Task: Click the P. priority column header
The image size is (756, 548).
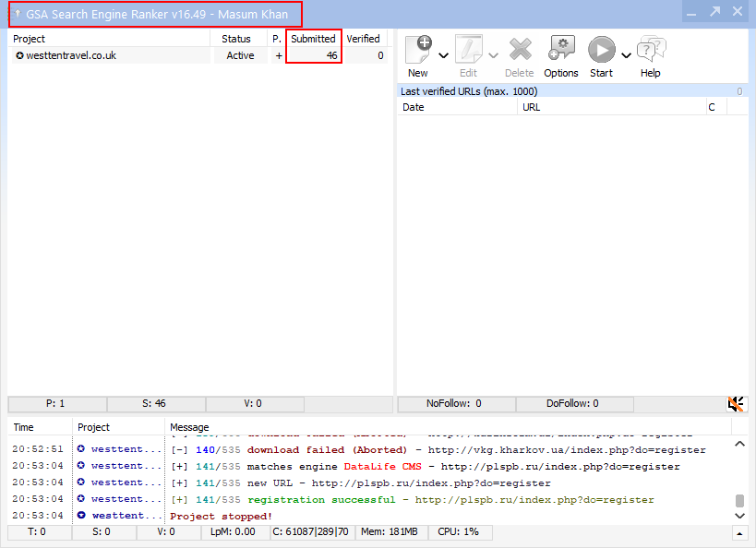Action: [276, 39]
